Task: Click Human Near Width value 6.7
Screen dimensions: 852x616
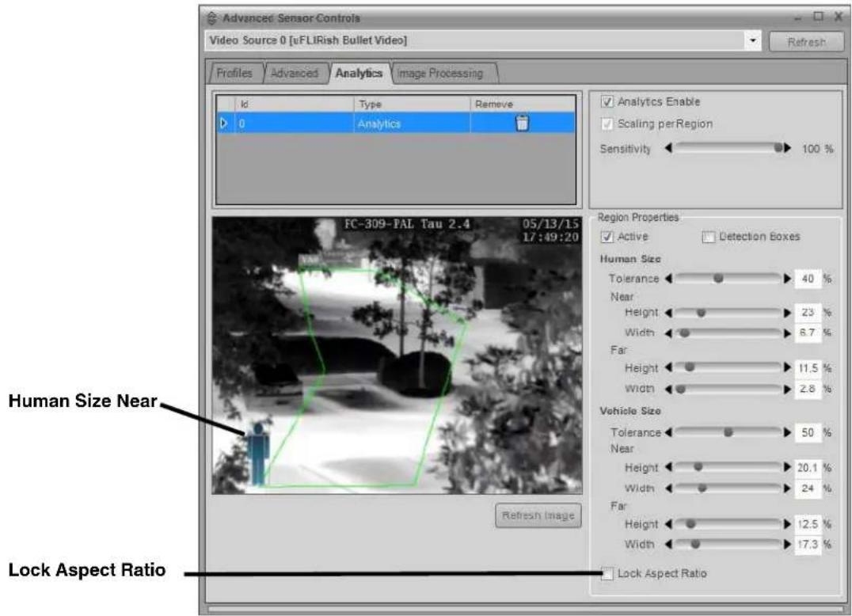Action: (808, 333)
